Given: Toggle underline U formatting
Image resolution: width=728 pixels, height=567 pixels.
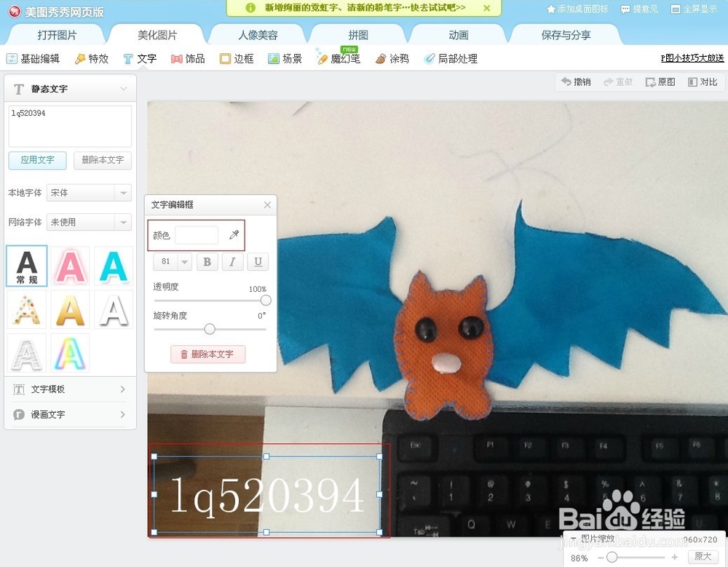Looking at the screenshot, I should coord(258,262).
